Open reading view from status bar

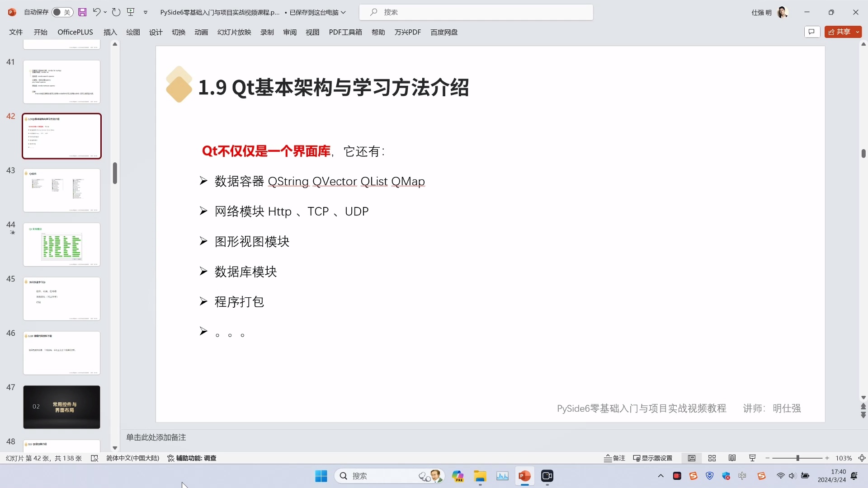pyautogui.click(x=732, y=458)
